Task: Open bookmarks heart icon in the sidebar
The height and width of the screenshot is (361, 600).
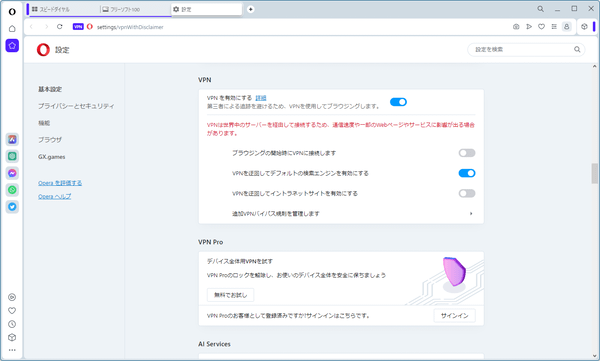Action: 12,310
